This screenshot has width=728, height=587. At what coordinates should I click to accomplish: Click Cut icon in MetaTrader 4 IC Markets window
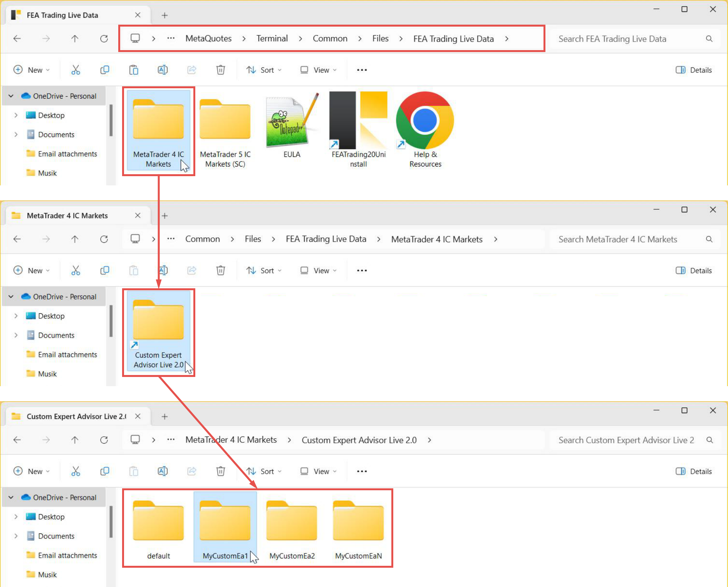coord(75,271)
